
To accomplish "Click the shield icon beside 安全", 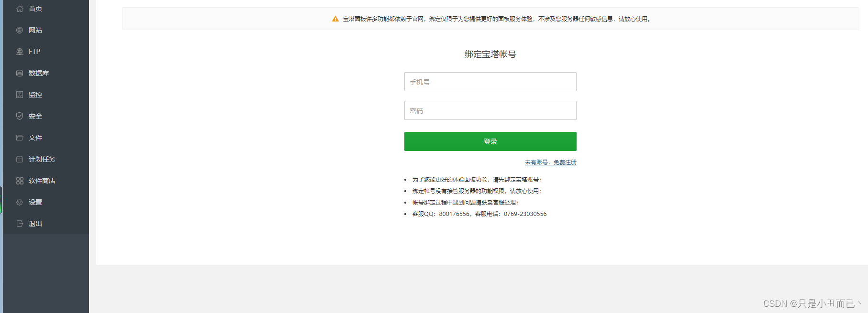I will [20, 116].
